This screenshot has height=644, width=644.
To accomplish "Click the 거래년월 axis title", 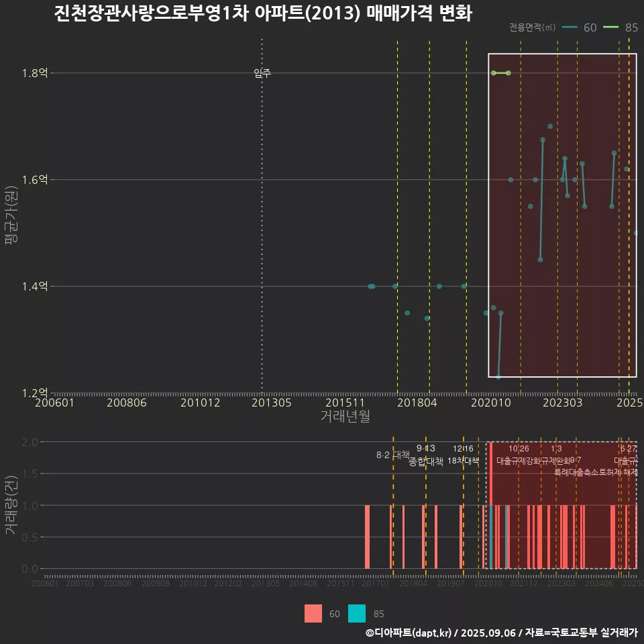I will click(x=345, y=416).
